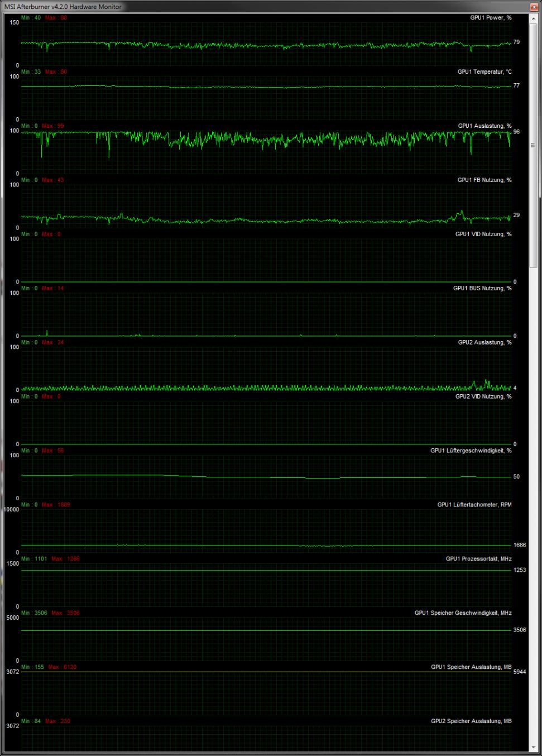Select 'GPU1 Speicher Geschwindigkeit, MHz' label
The width and height of the screenshot is (542, 756).
(x=463, y=614)
